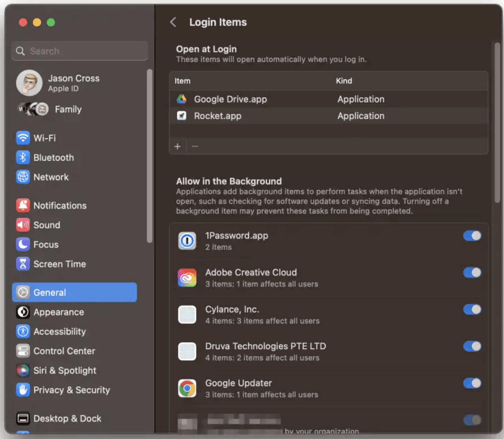Click the 1Password app icon
This screenshot has height=439, width=504.
point(187,241)
